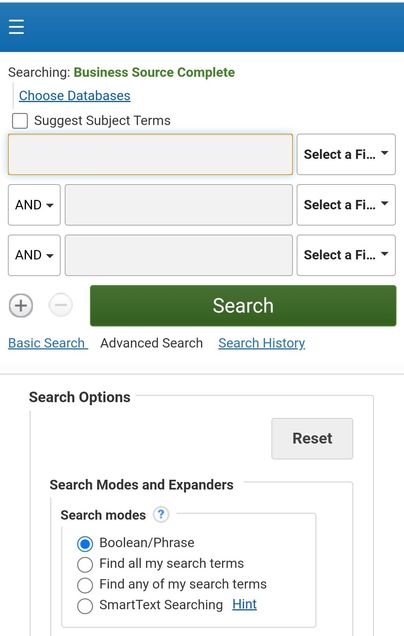Image resolution: width=404 pixels, height=636 pixels.
Task: Select Boolean/Phrase search mode
Action: (85, 544)
